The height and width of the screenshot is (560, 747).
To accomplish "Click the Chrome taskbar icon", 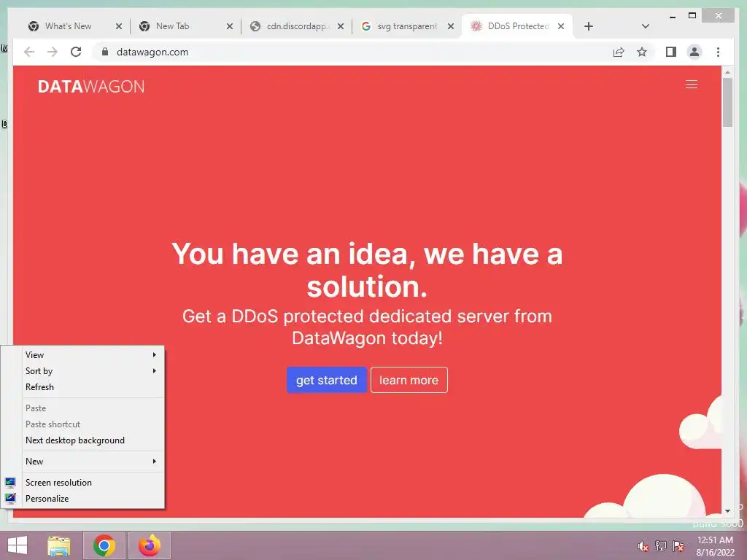I will point(104,545).
